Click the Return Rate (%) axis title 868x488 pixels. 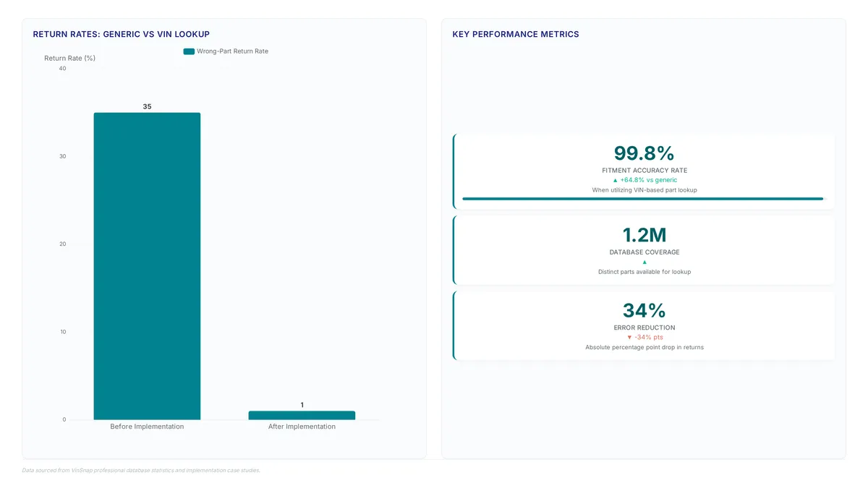coord(69,58)
